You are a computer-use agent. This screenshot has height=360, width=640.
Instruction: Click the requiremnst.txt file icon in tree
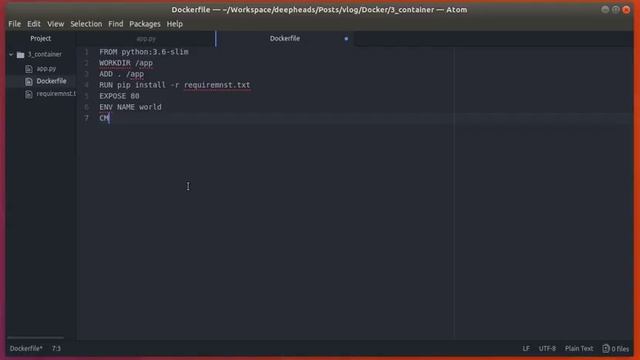coord(29,94)
